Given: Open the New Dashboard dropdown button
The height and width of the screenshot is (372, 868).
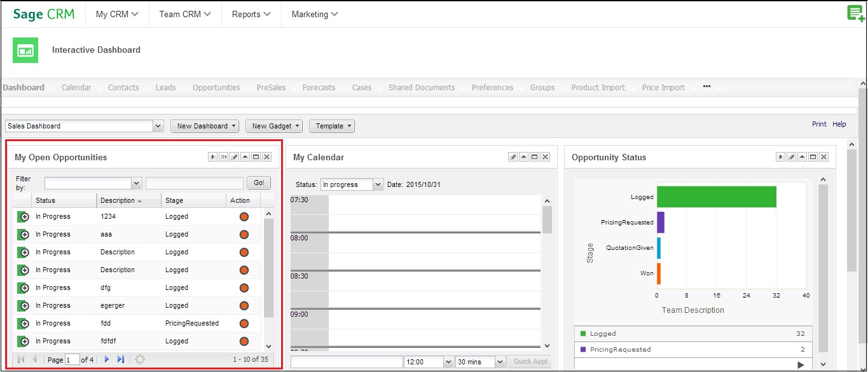Looking at the screenshot, I should click(205, 126).
